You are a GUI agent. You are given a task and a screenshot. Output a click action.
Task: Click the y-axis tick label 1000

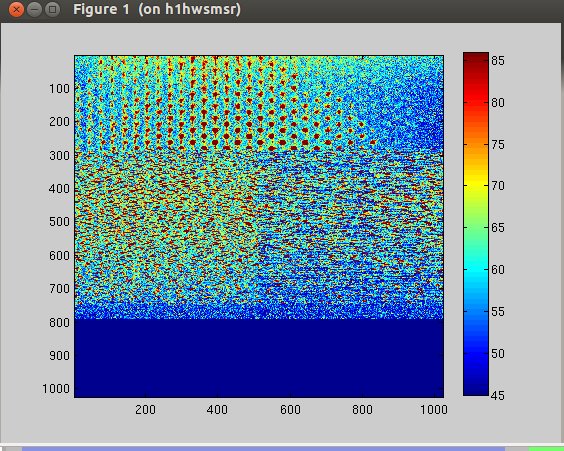point(56,389)
